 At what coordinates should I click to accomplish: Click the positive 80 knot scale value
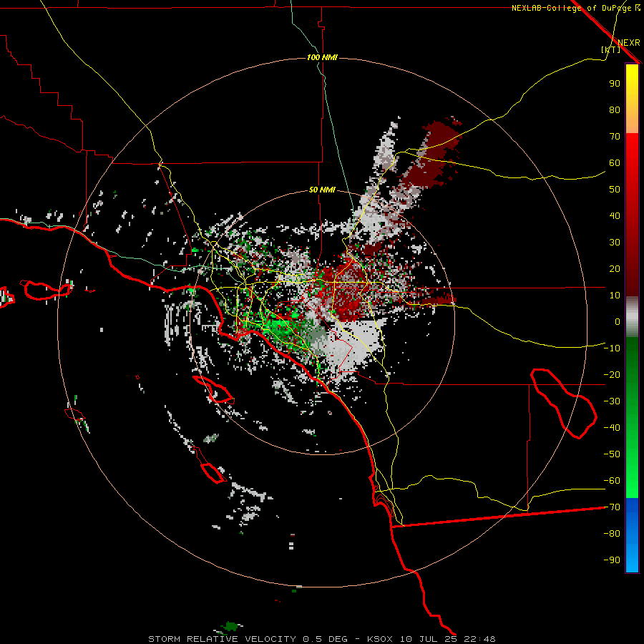(615, 109)
